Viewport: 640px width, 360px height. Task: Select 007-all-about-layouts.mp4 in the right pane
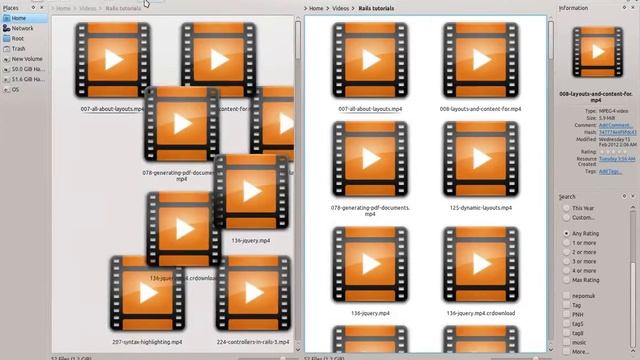point(370,68)
